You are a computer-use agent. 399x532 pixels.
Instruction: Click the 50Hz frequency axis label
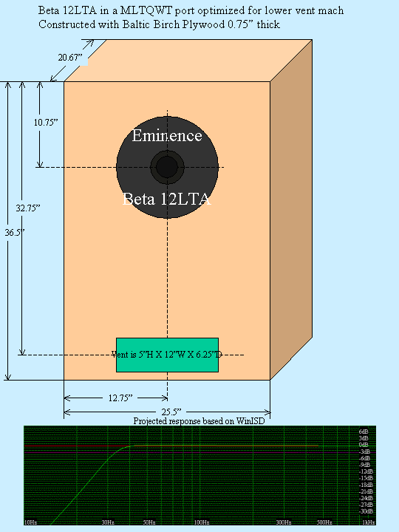149,522
